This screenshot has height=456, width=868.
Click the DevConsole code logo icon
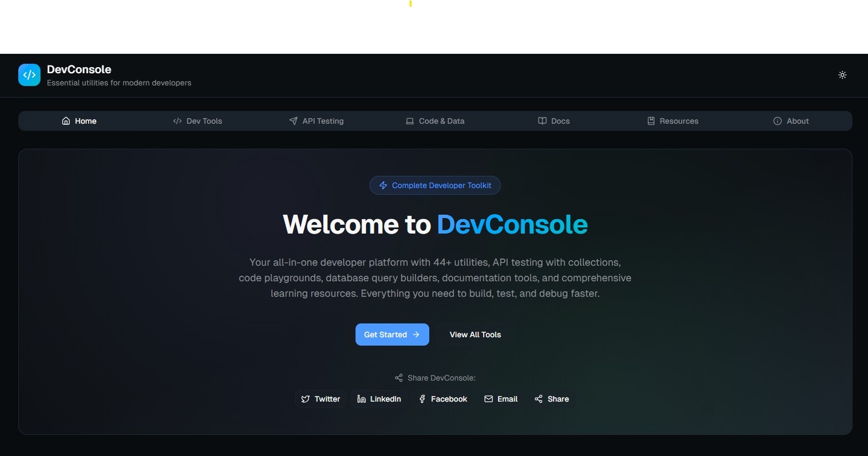pyautogui.click(x=29, y=74)
